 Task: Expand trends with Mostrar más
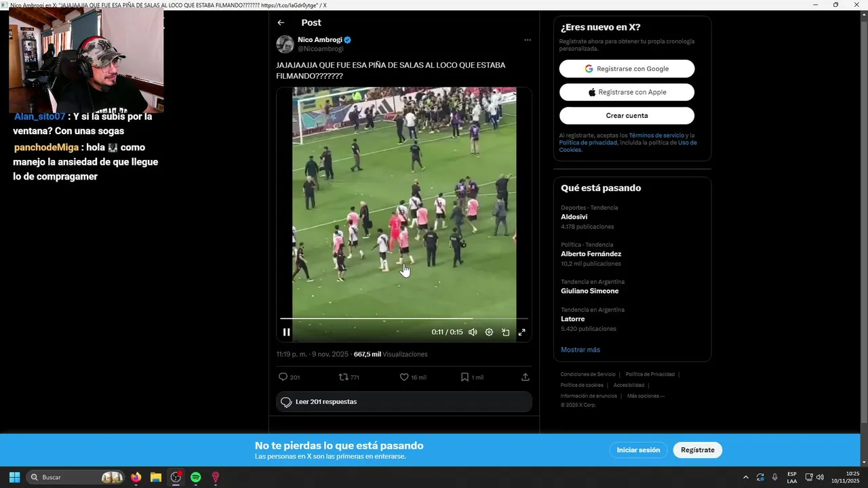click(x=580, y=350)
